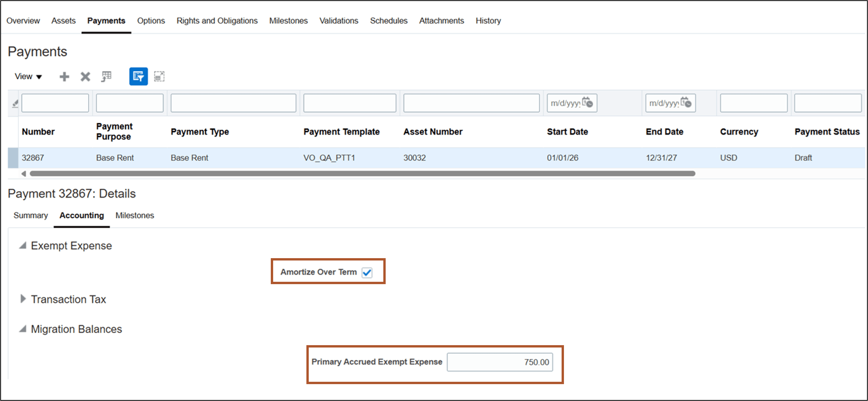The width and height of the screenshot is (868, 401).
Task: Click Base Rent in Payment Purpose column
Action: coord(115,158)
